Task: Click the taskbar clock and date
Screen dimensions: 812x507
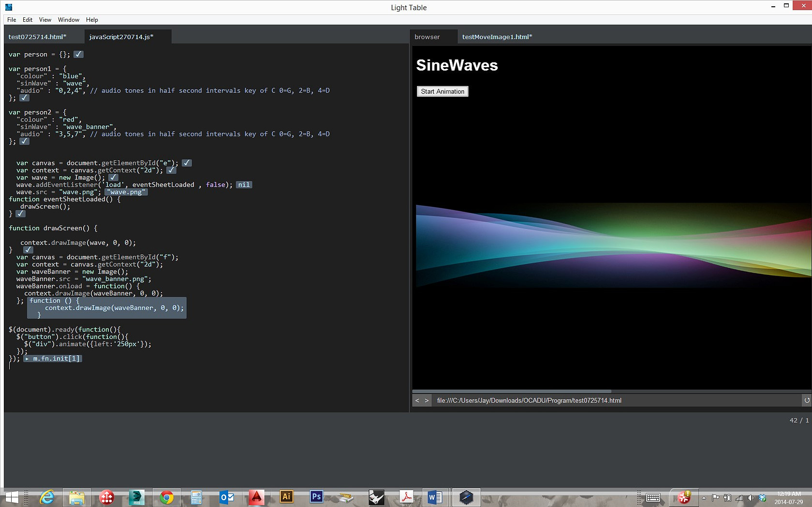Action: [x=789, y=498]
